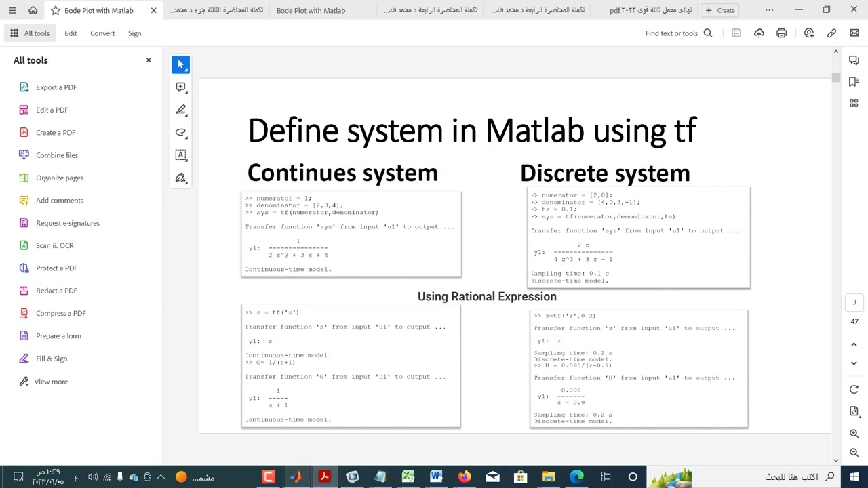Copy a share link icon
This screenshot has height=488, width=868.
click(x=831, y=33)
